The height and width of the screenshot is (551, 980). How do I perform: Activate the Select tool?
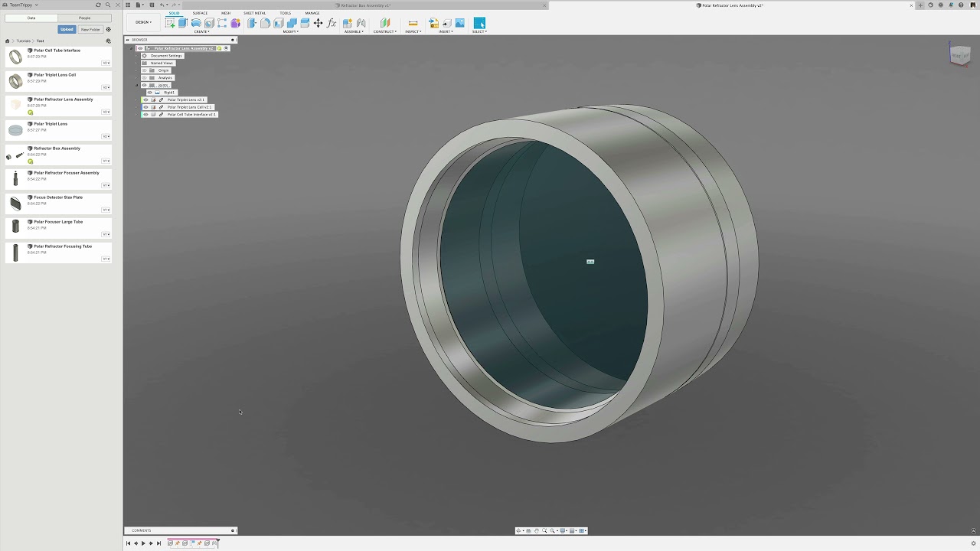(x=479, y=23)
